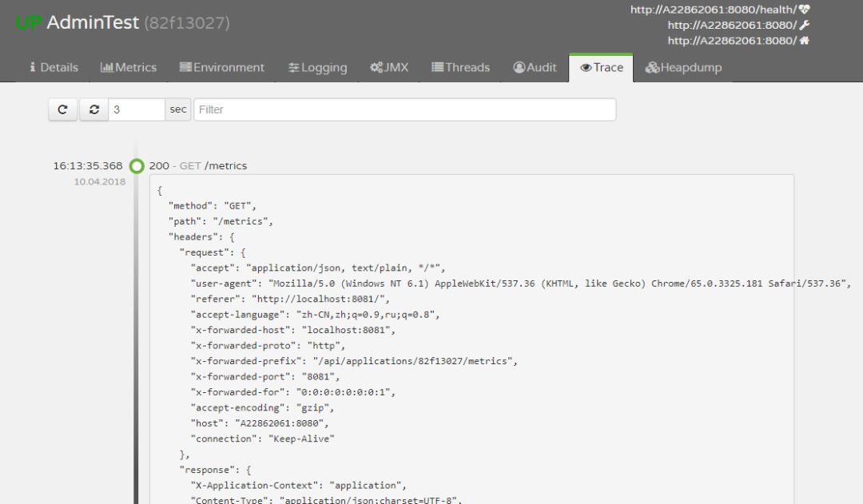Image resolution: width=863 pixels, height=504 pixels.
Task: Click the refresh interval seconds field
Action: pyautogui.click(x=137, y=109)
